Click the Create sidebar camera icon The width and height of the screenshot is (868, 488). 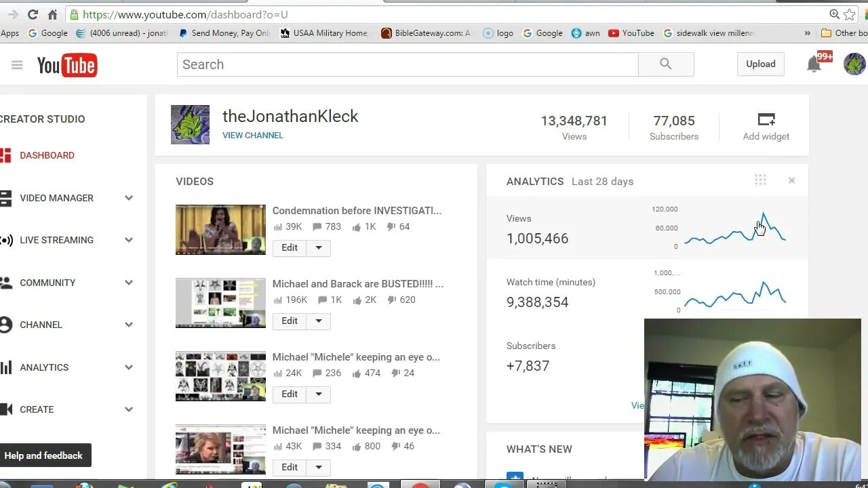[6, 409]
